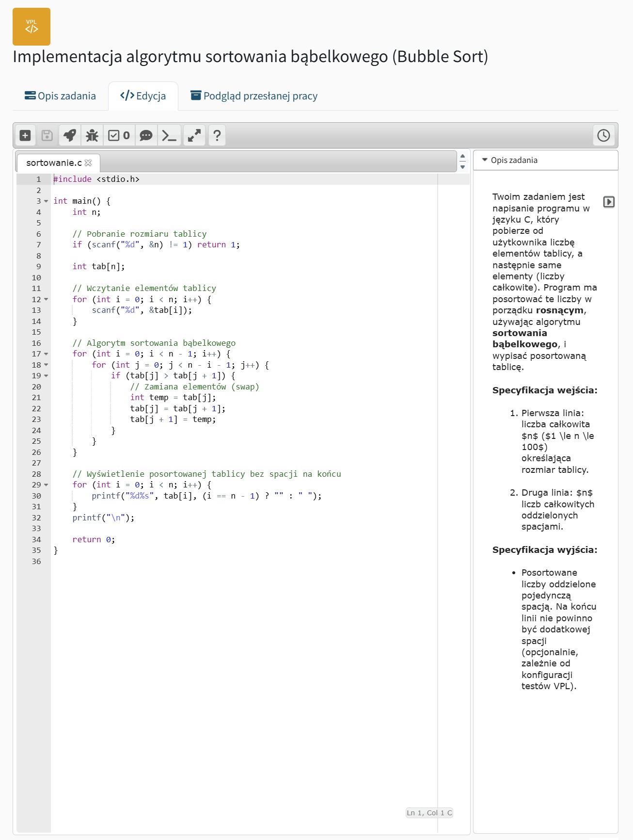Fold the main function at line 3
The image size is (633, 840).
tap(47, 201)
